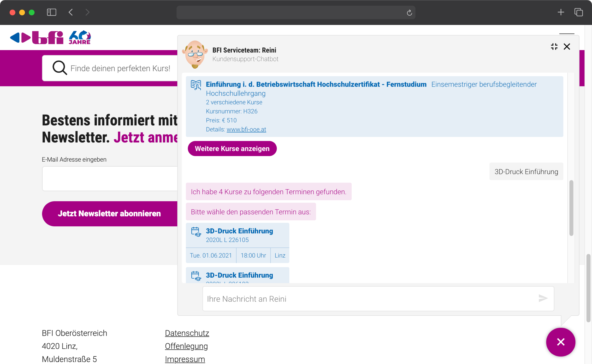Screen dimensions: 592x364
Task: Close the Reini chatbot panel
Action: tap(567, 47)
